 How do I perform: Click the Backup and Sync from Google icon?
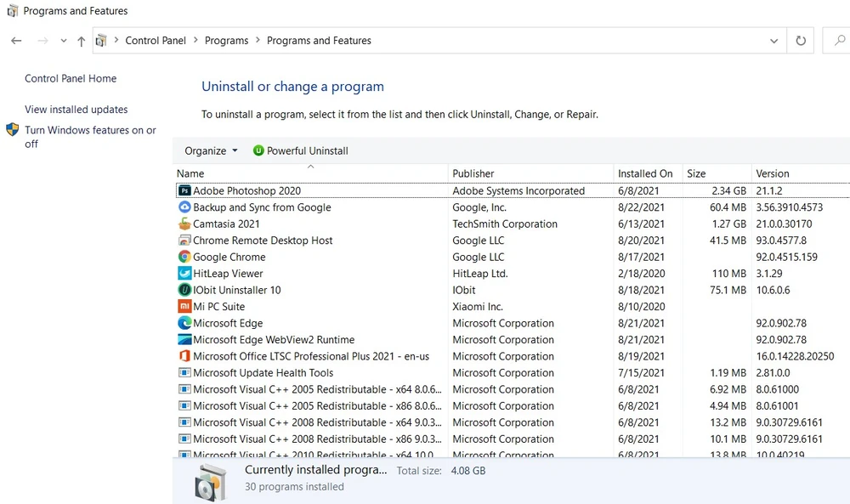coord(184,207)
